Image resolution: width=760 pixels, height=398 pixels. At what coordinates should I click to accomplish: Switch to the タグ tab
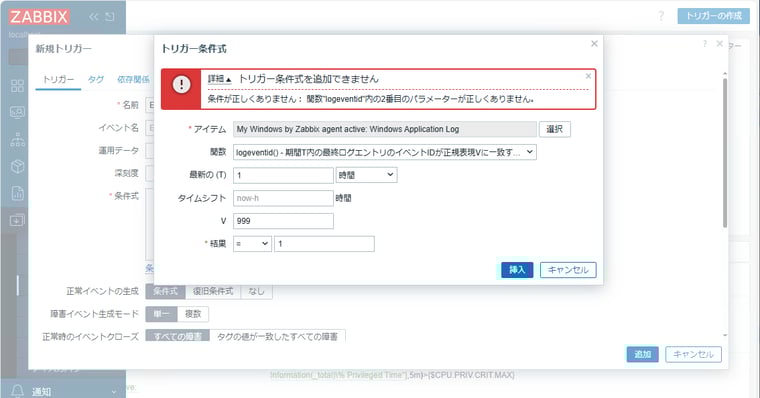(x=95, y=80)
